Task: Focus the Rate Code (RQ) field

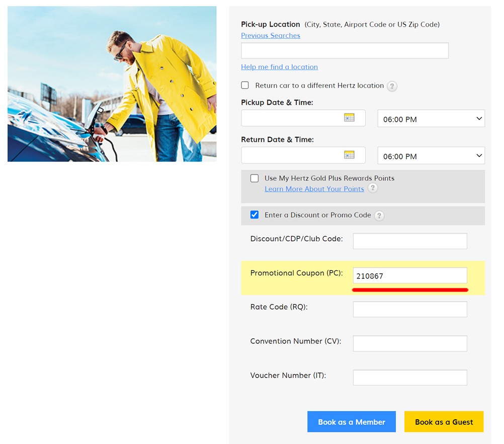Action: [410, 309]
